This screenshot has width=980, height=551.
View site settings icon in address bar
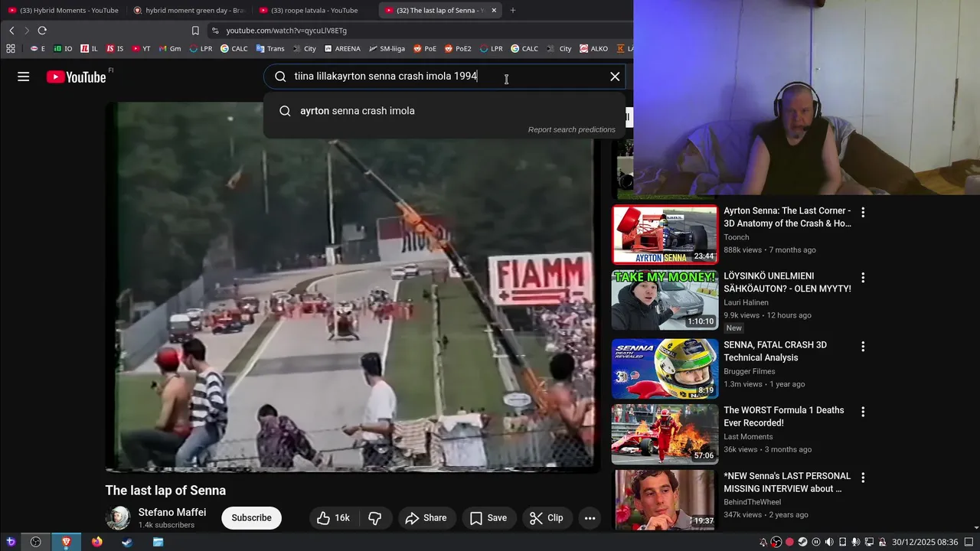pos(215,31)
